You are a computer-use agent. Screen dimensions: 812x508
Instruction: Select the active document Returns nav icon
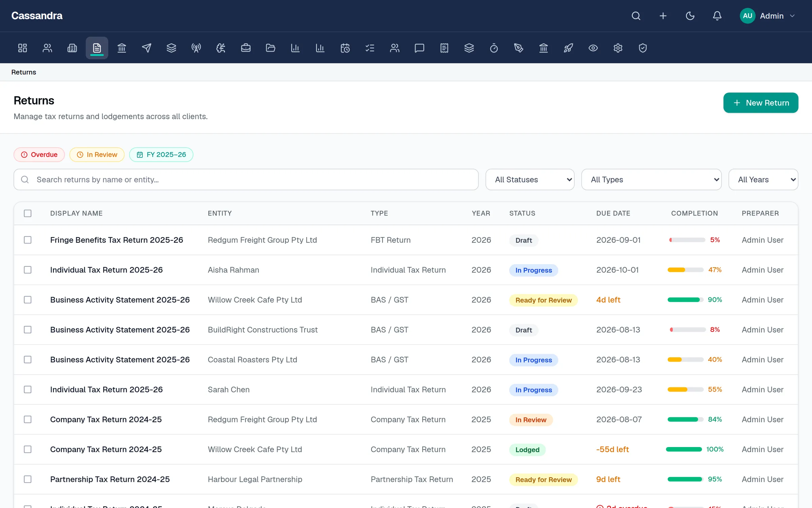97,48
